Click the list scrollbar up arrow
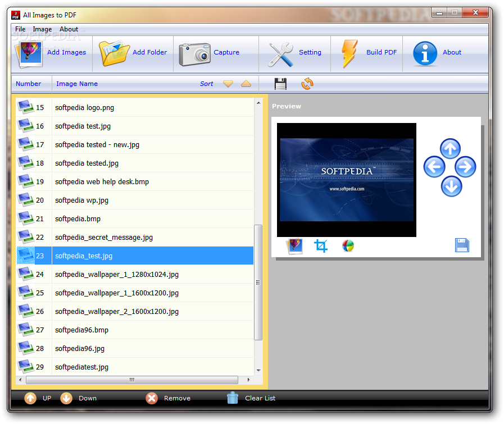504x424 pixels. [258, 103]
